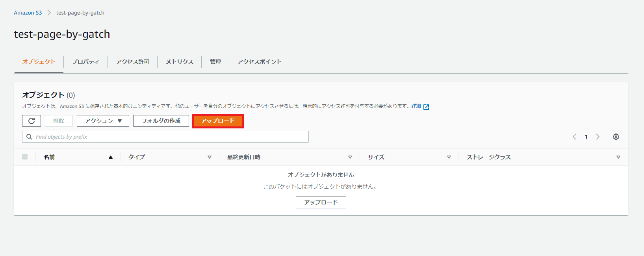Open the アクセス許可 tab
Viewport: 644px width, 256px height.
[x=132, y=62]
